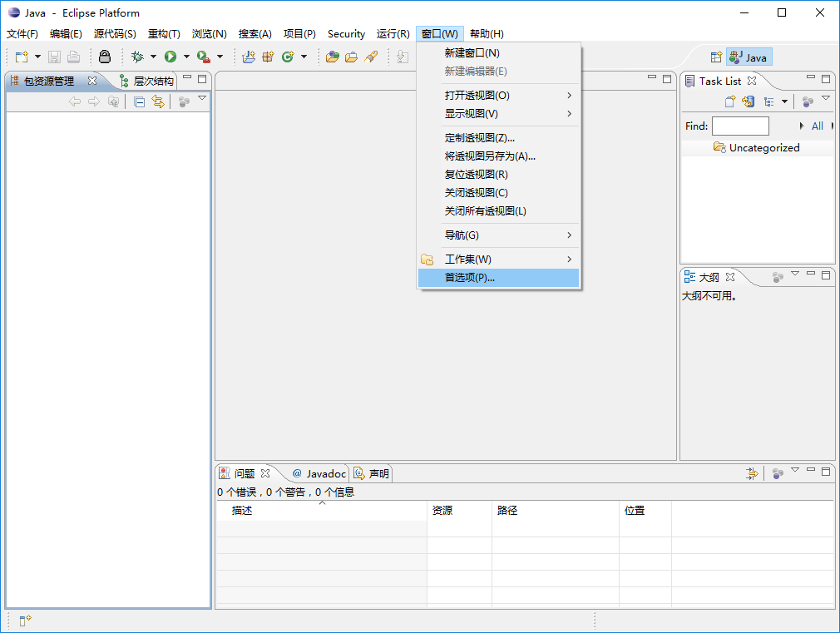Toggle focus on active task in package explorer
Screen dimensions: 840x633
point(184,101)
